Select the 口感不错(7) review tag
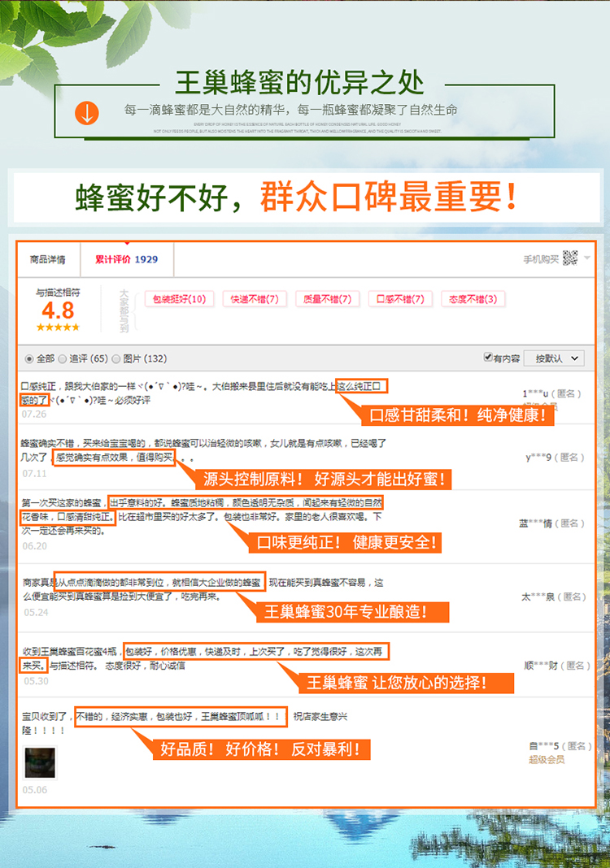610x868 pixels. 400,299
